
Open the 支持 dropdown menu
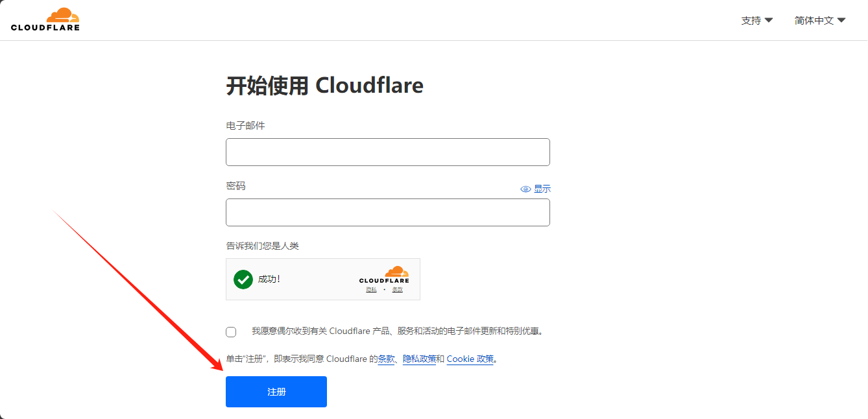751,21
